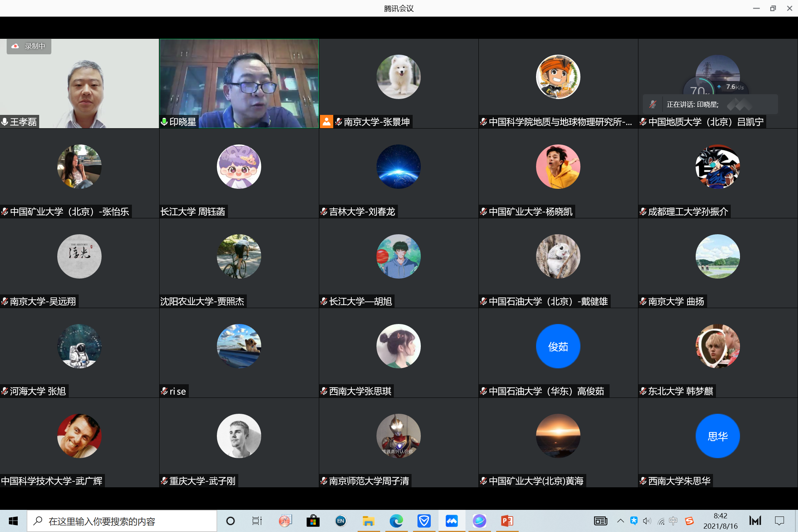The width and height of the screenshot is (798, 532).
Task: Click 王孝磊's microphone icon
Action: point(5,122)
